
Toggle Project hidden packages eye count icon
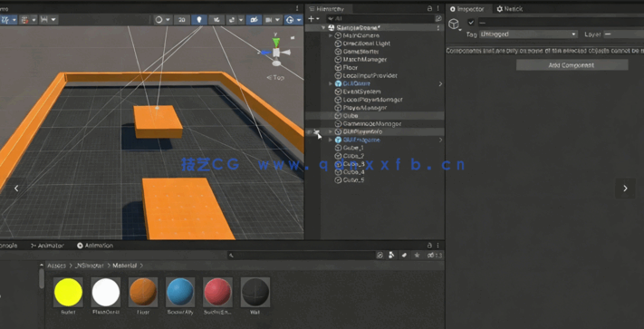(434, 256)
